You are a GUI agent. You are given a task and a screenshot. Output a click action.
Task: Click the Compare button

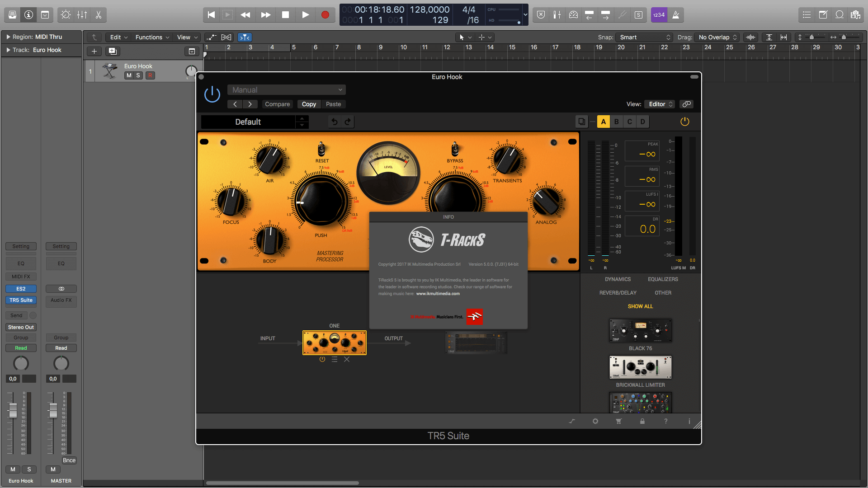(277, 104)
